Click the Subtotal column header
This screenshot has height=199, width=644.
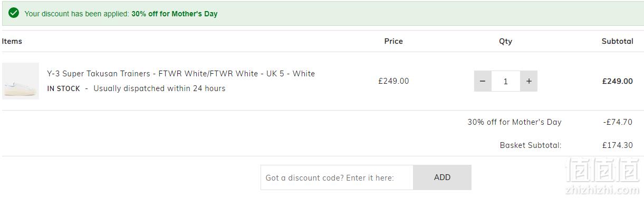(x=617, y=41)
